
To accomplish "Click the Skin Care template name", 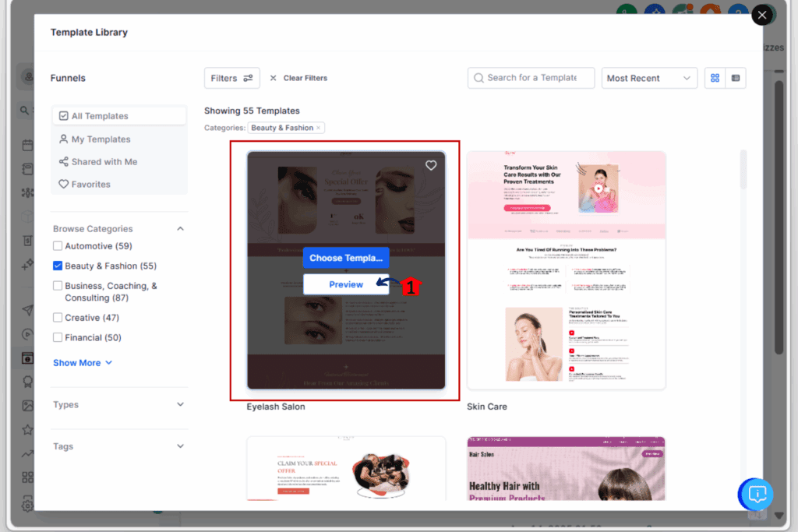I will 487,407.
